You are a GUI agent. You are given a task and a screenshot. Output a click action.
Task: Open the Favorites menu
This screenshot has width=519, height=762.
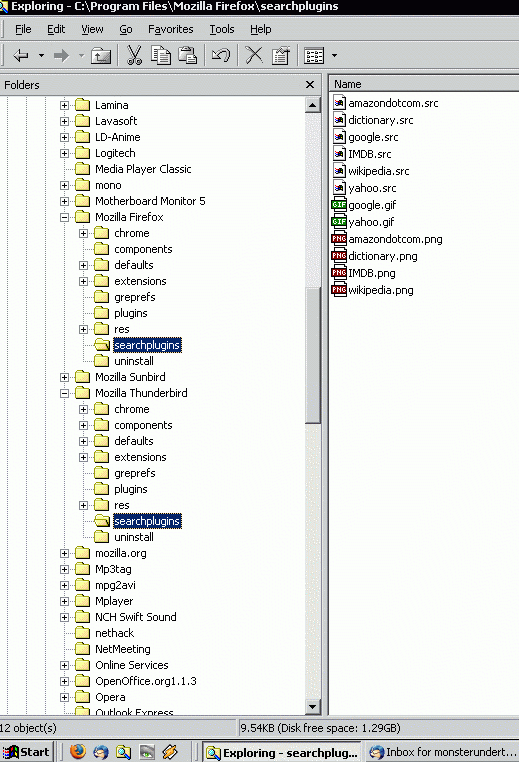171,29
